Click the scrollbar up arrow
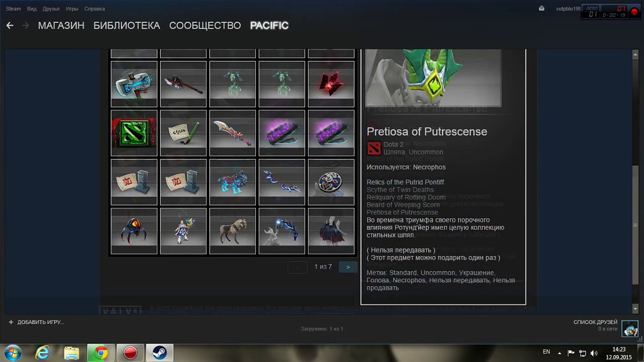 tap(635, 55)
